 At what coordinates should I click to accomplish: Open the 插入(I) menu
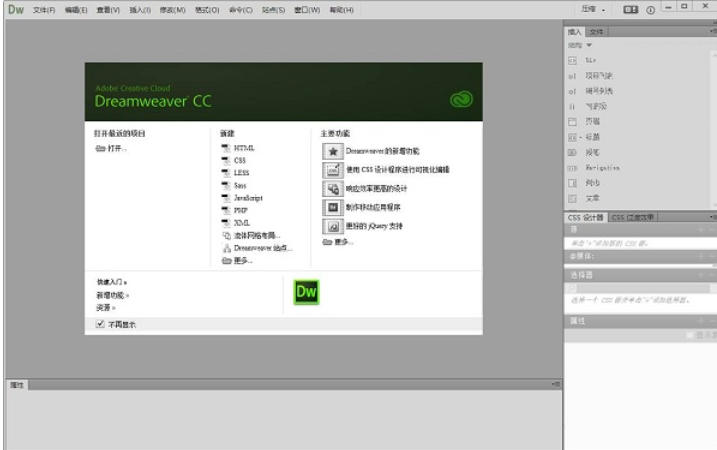tap(140, 10)
